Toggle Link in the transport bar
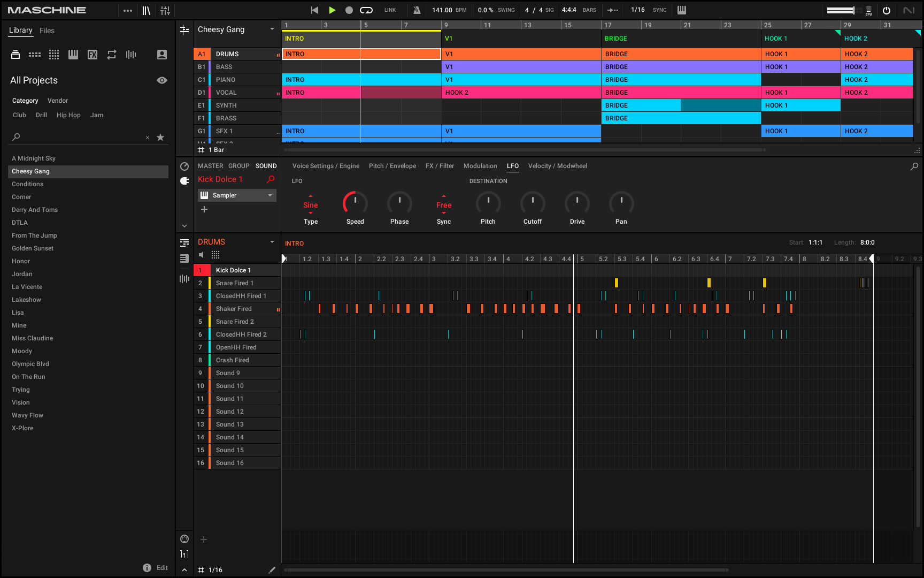Image resolution: width=924 pixels, height=578 pixels. pos(390,10)
